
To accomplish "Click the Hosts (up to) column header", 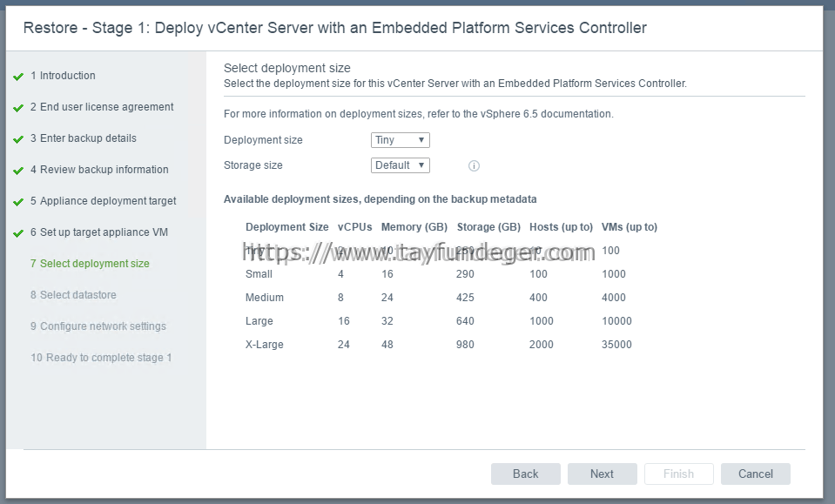I will [x=561, y=227].
